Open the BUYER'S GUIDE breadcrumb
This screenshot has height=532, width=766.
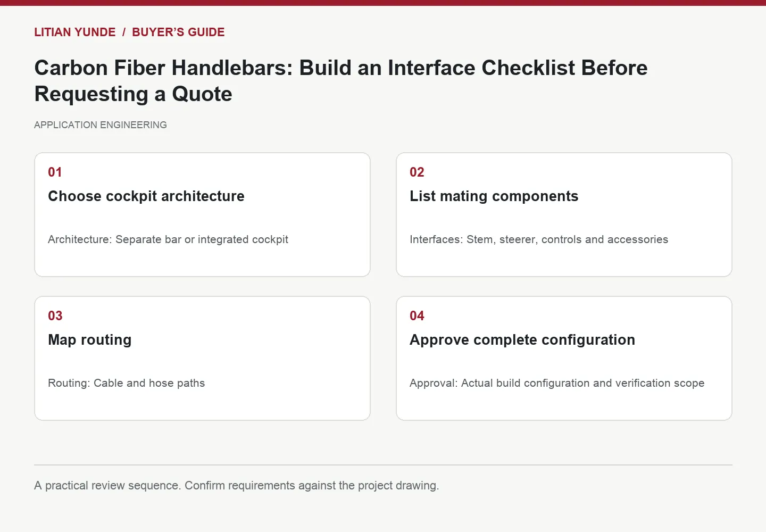(x=178, y=32)
